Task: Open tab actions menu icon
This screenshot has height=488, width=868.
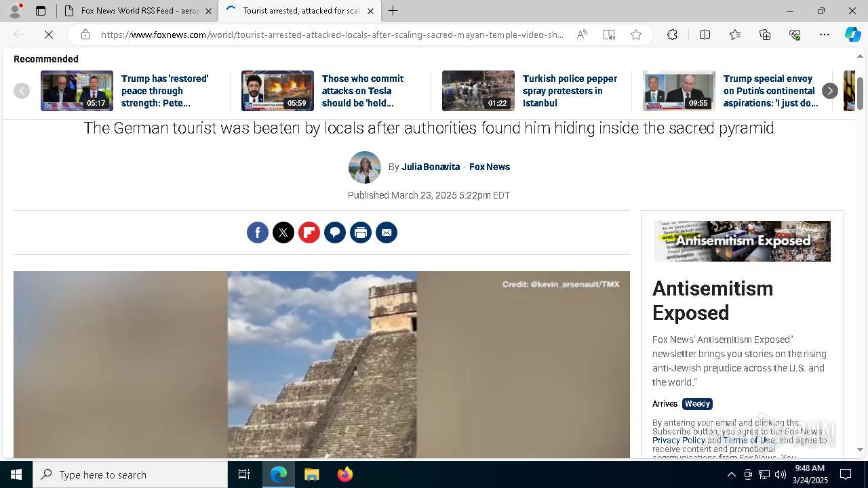Action: click(41, 11)
